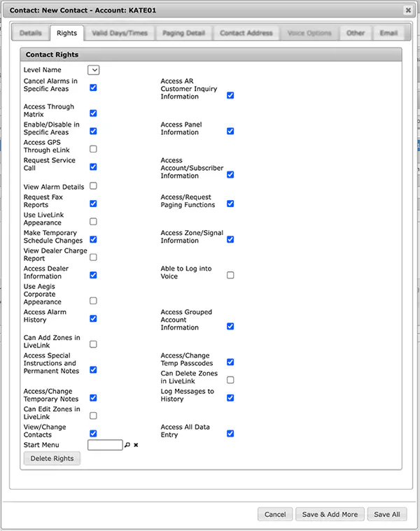Tick Use LiveLink Appearance checkbox
This screenshot has width=420, height=531.
click(93, 222)
